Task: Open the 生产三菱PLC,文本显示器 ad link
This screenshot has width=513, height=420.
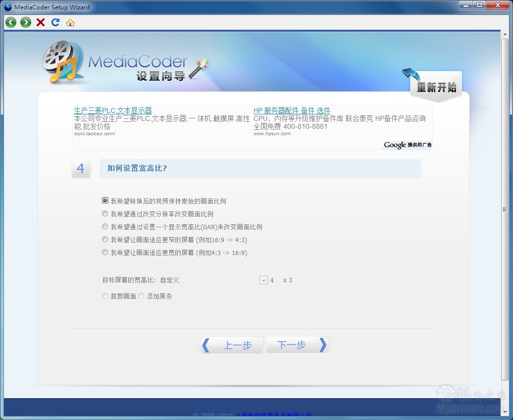Action: pos(113,110)
